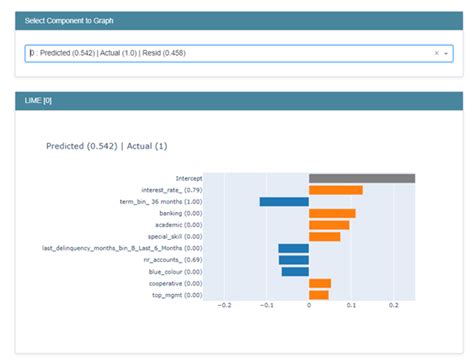Click the Select Component to Graph header
The width and height of the screenshot is (474, 360).
click(239, 21)
